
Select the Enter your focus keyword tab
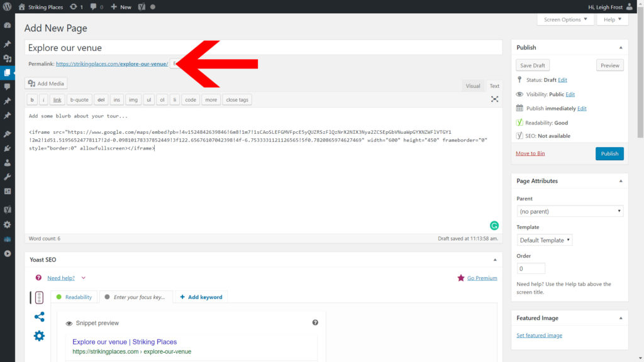(x=136, y=297)
